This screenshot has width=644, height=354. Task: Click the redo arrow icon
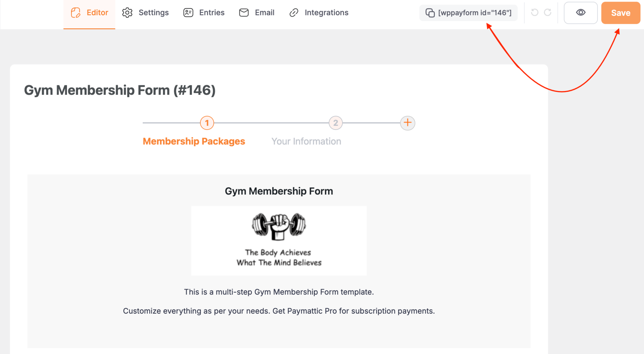(548, 13)
